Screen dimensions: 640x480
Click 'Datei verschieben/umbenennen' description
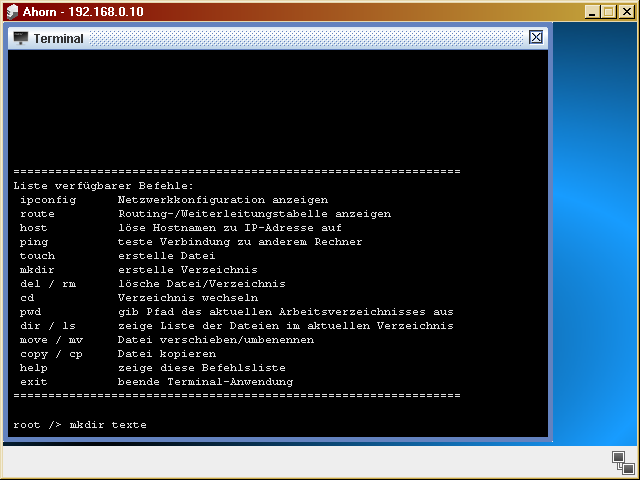click(216, 340)
